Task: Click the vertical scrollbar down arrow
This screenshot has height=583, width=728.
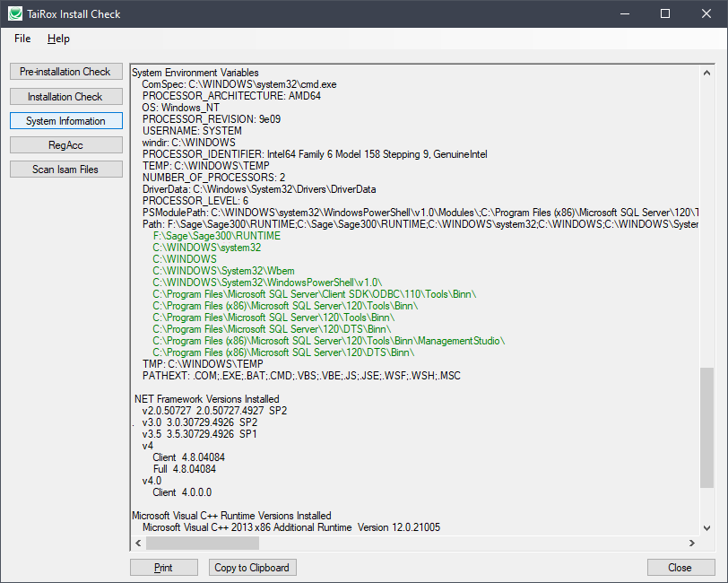Action: pyautogui.click(x=706, y=528)
